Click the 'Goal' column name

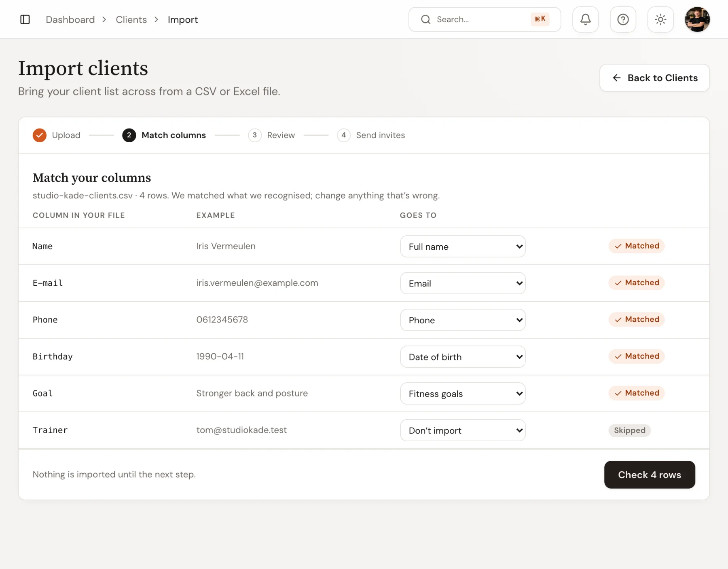tap(42, 393)
